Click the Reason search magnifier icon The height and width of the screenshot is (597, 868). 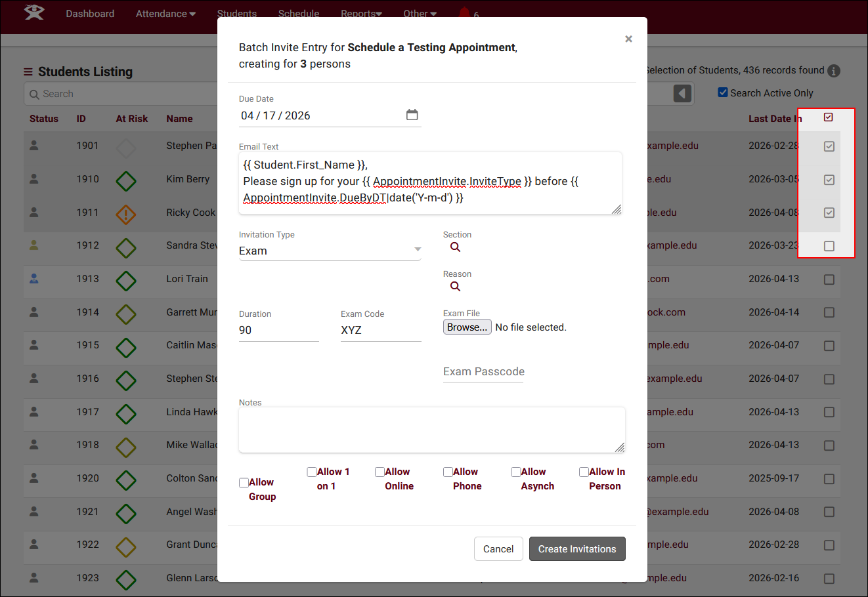455,287
